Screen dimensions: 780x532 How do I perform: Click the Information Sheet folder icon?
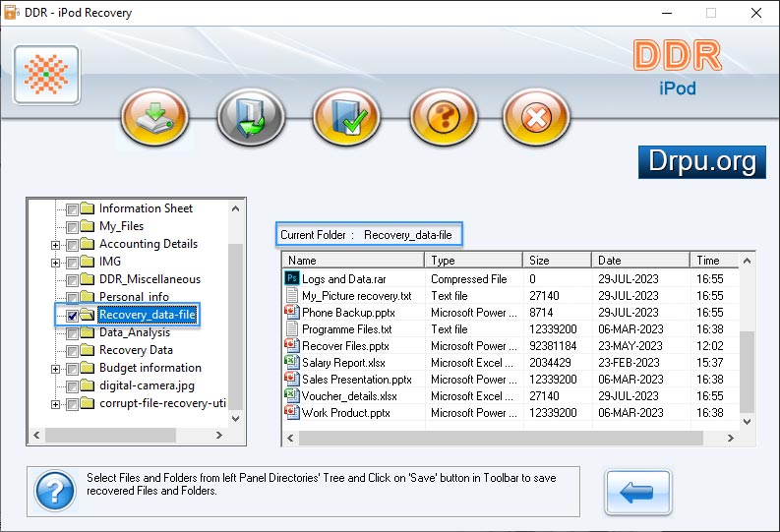88,208
